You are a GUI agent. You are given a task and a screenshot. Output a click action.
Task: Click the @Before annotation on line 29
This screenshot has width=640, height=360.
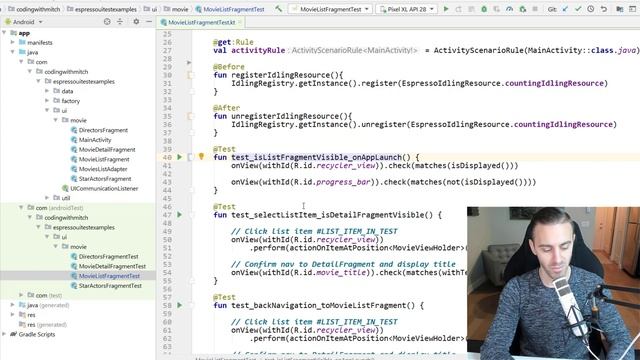tap(229, 67)
